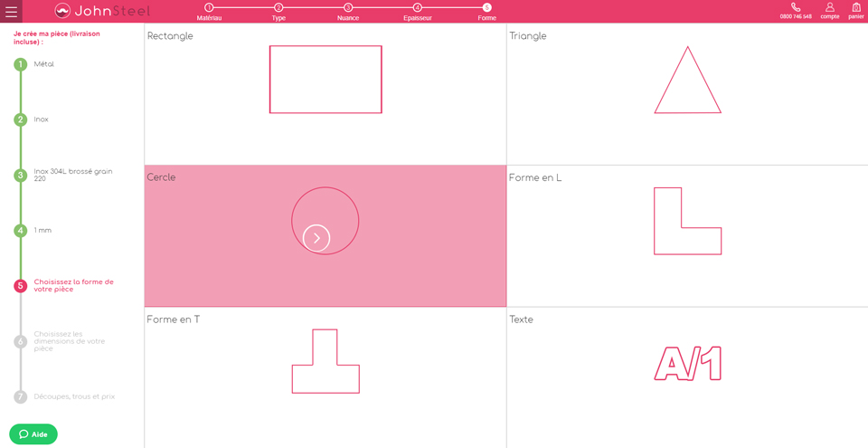Open the compte account icon
Image resolution: width=868 pixels, height=448 pixels.
[x=829, y=8]
